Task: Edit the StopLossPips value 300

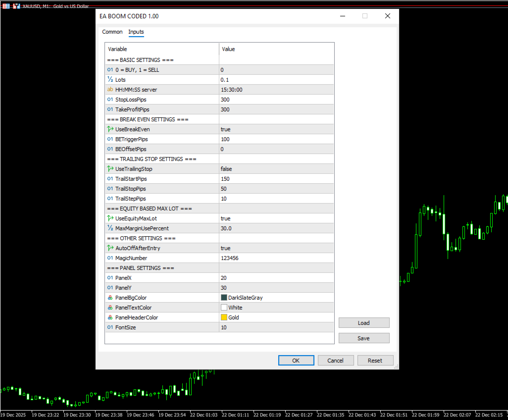Action: 276,100
